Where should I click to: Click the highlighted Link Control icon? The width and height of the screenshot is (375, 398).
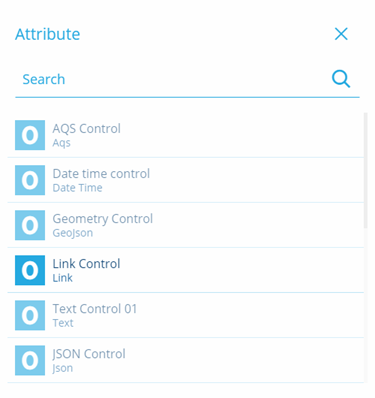(30, 270)
